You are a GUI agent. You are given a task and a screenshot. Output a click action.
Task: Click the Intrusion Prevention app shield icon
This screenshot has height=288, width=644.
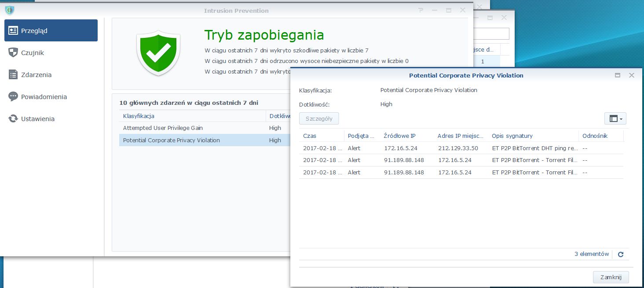click(x=10, y=10)
